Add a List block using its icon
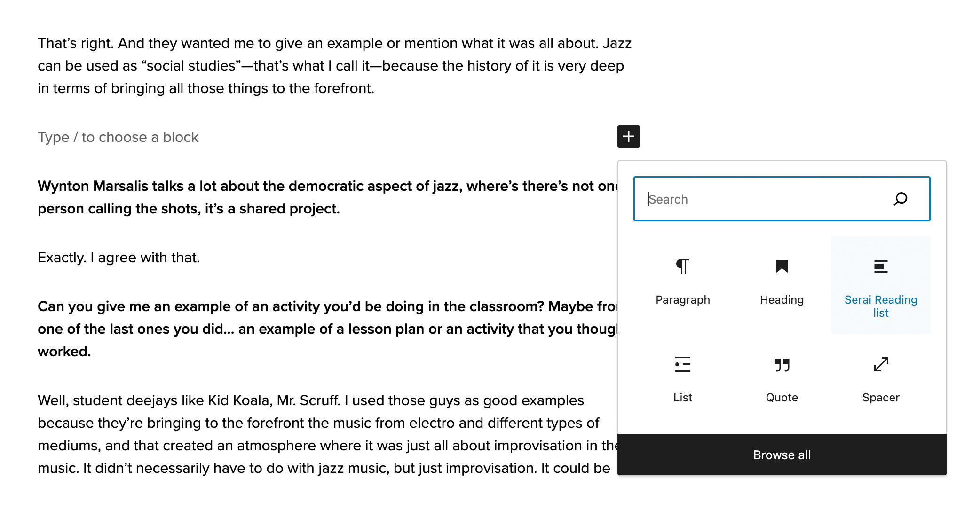 [x=682, y=364]
